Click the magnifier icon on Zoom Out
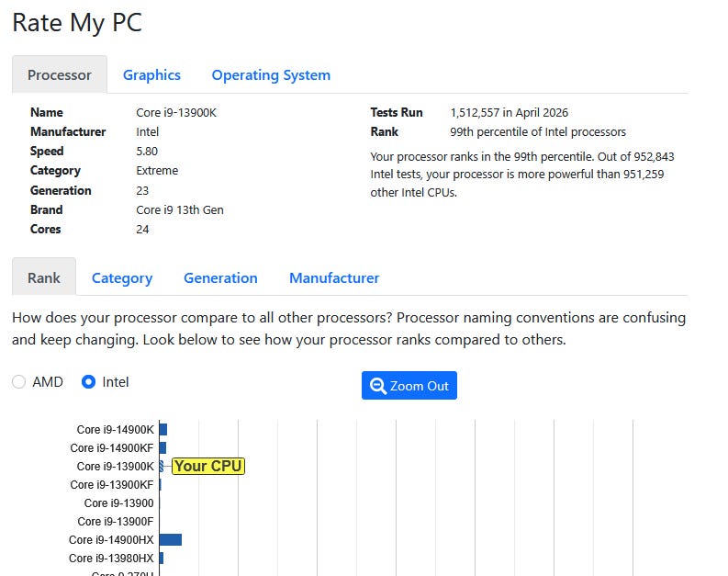This screenshot has width=728, height=576. [x=377, y=386]
